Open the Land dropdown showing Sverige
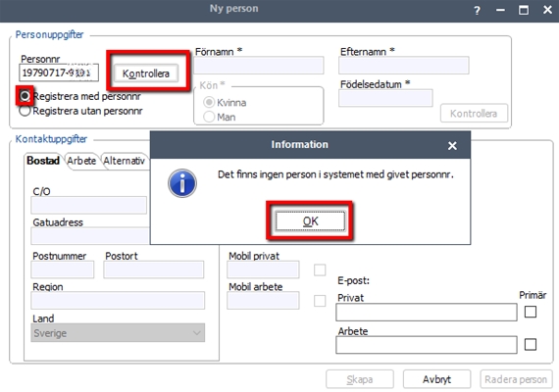Viewport: 559px width, 392px height. click(x=118, y=333)
